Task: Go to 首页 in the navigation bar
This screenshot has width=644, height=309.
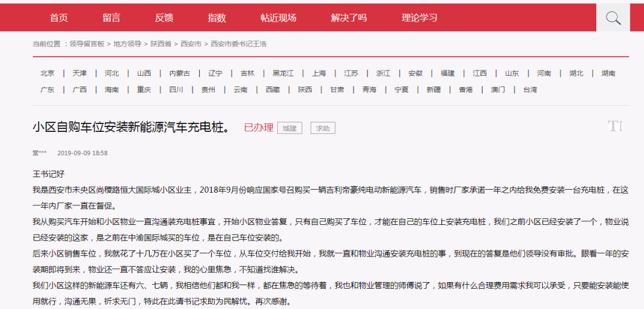Action: (x=58, y=18)
